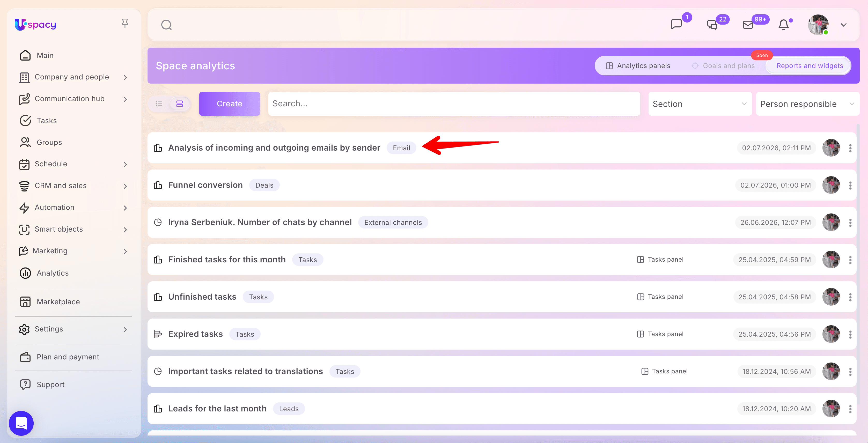Click the Search reports input field
This screenshot has width=868, height=443.
coord(454,104)
